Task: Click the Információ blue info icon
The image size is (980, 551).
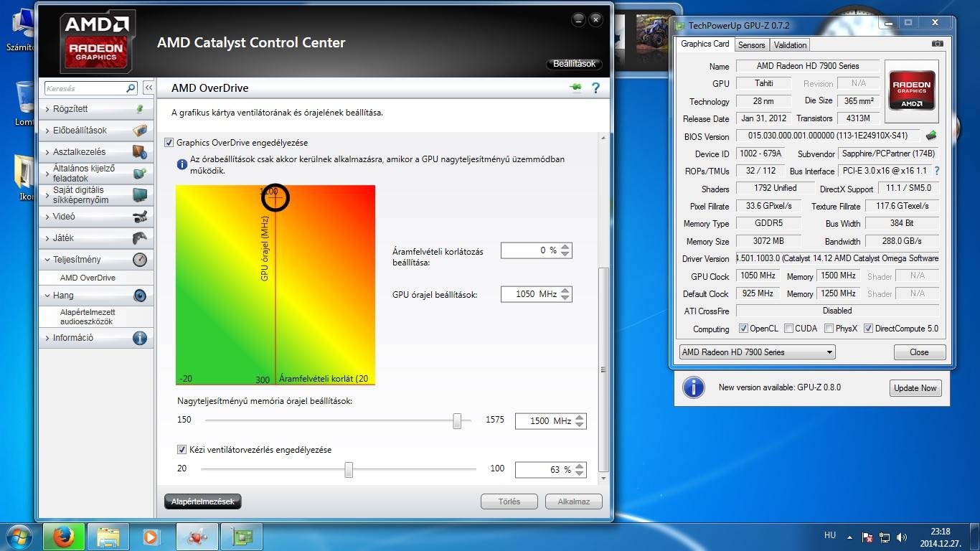Action: [140, 338]
